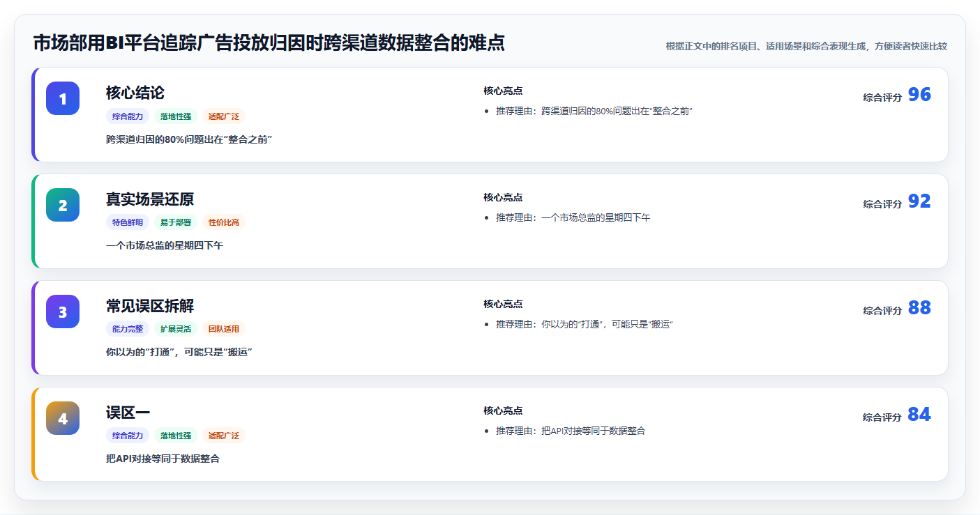Viewport: 980px width, 515px height.
Task: Click the 扩展灵活 tag
Action: pyautogui.click(x=176, y=329)
